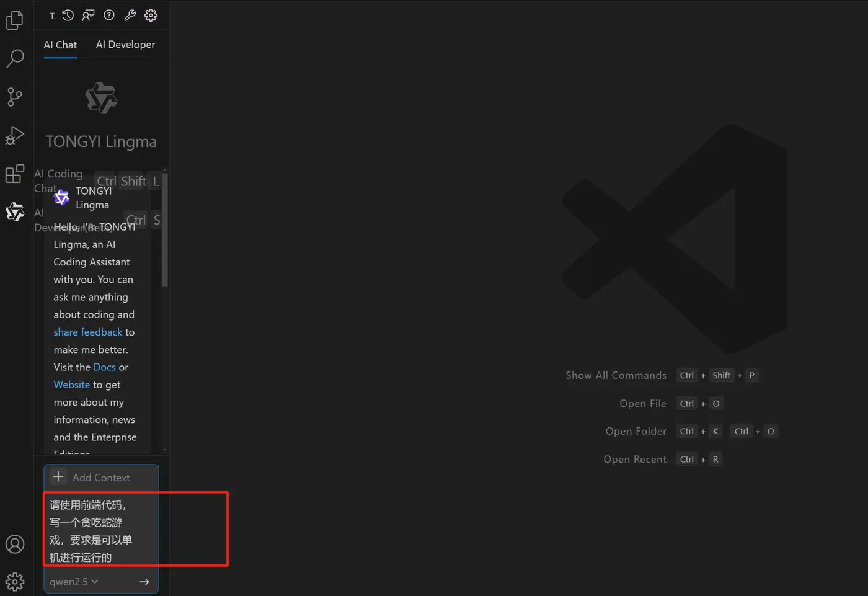Click the feedback person-with-speech-bubble icon
Image resolution: width=868 pixels, height=596 pixels.
pyautogui.click(x=89, y=16)
